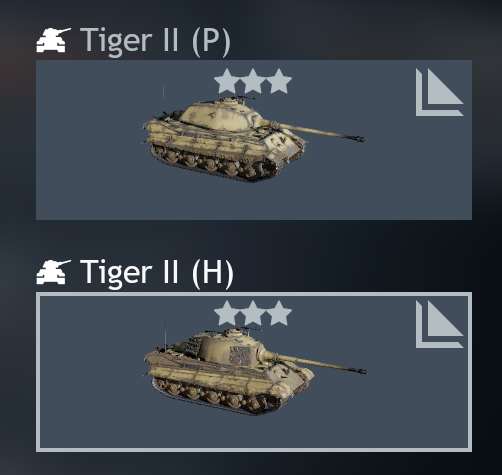Viewport: 502px width, 475px height.
Task: Click the first star on Tiger II (H) card
Action: click(227, 313)
